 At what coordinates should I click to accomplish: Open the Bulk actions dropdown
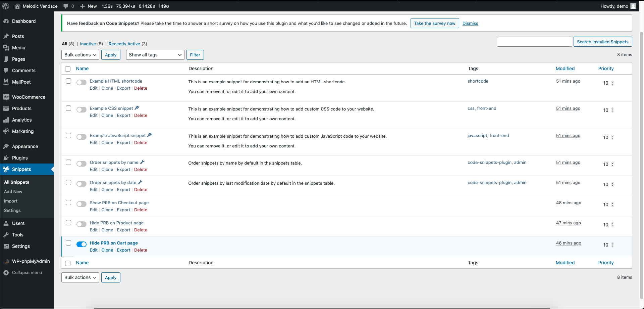tap(80, 55)
